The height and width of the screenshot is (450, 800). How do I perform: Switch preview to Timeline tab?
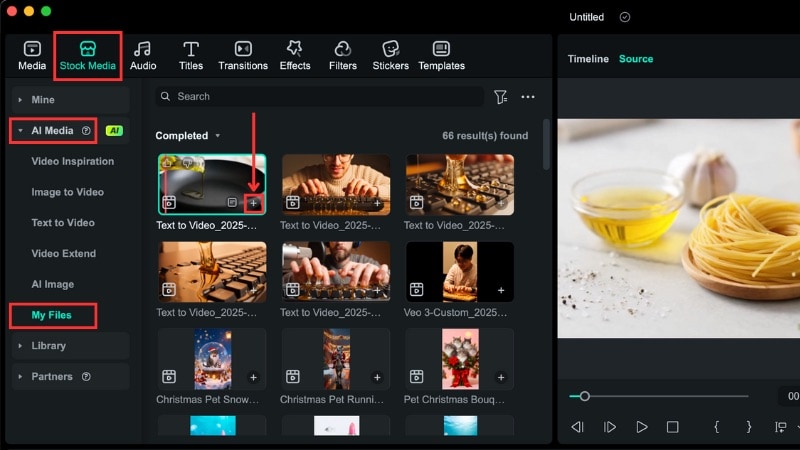pyautogui.click(x=588, y=59)
